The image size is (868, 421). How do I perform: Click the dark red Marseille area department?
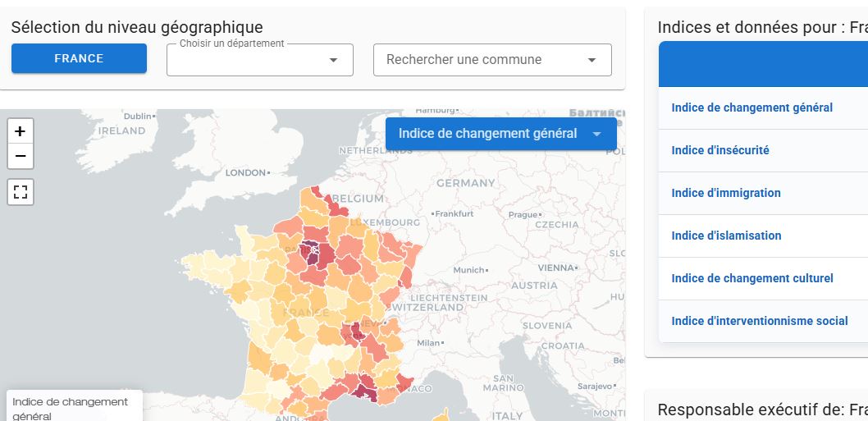click(x=366, y=390)
